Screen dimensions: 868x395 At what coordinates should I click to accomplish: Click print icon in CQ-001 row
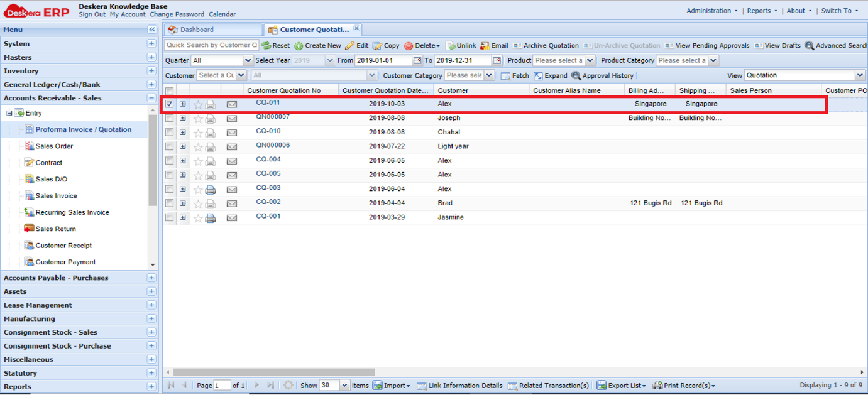point(211,218)
